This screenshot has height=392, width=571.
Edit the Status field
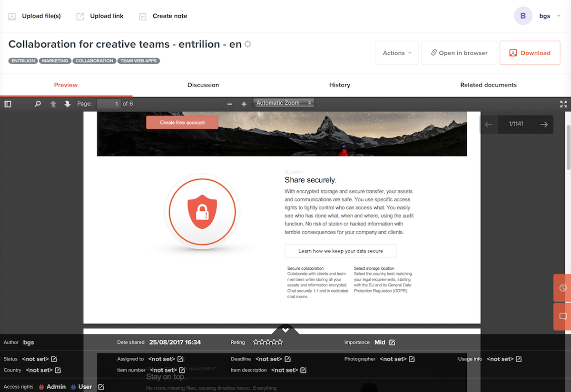[54, 359]
